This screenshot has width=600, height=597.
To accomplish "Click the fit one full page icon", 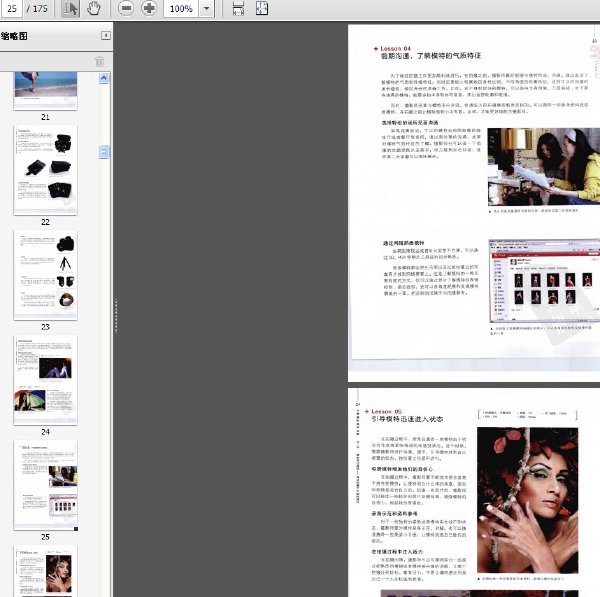I will pos(262,8).
